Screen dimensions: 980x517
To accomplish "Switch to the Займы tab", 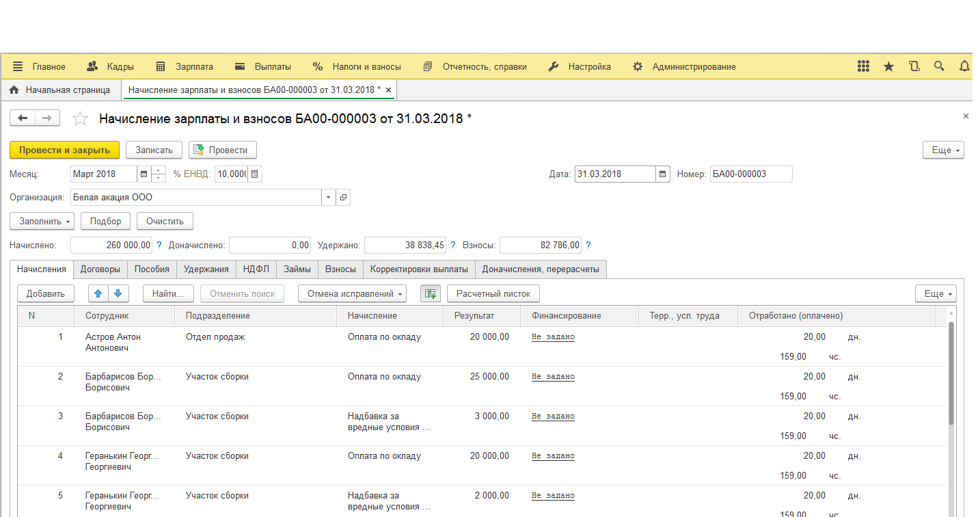I will click(x=297, y=269).
